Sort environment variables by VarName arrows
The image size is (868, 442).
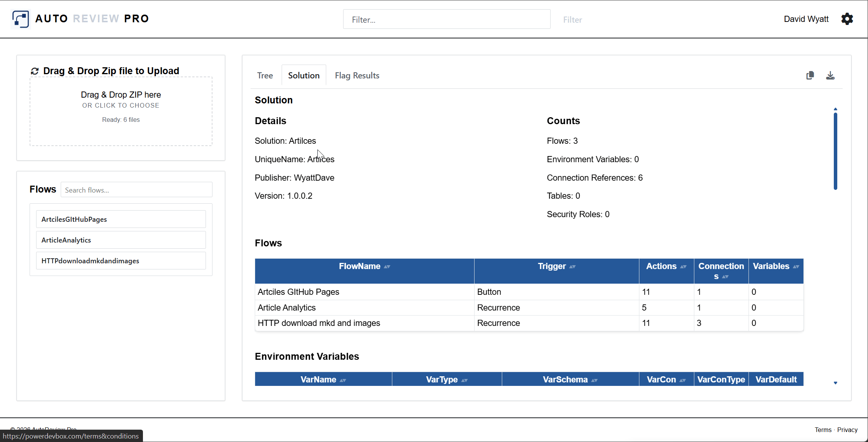pyautogui.click(x=343, y=380)
